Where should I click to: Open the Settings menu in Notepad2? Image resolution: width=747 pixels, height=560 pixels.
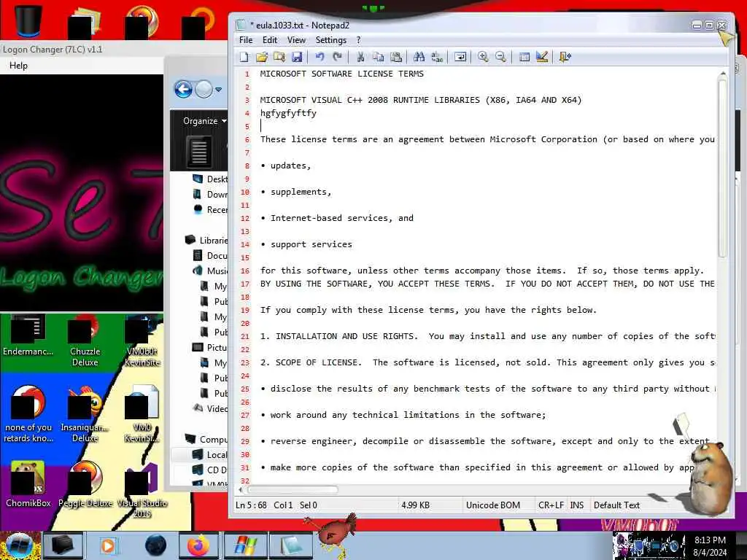[x=330, y=40]
